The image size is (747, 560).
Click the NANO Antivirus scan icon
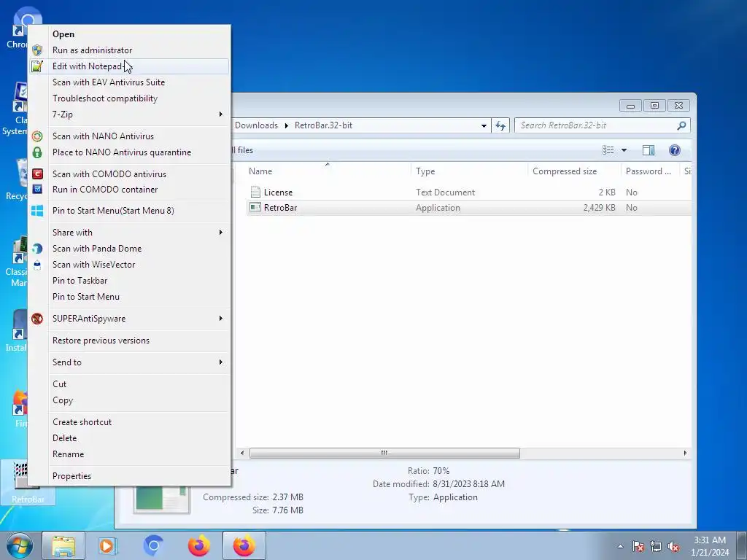point(37,136)
